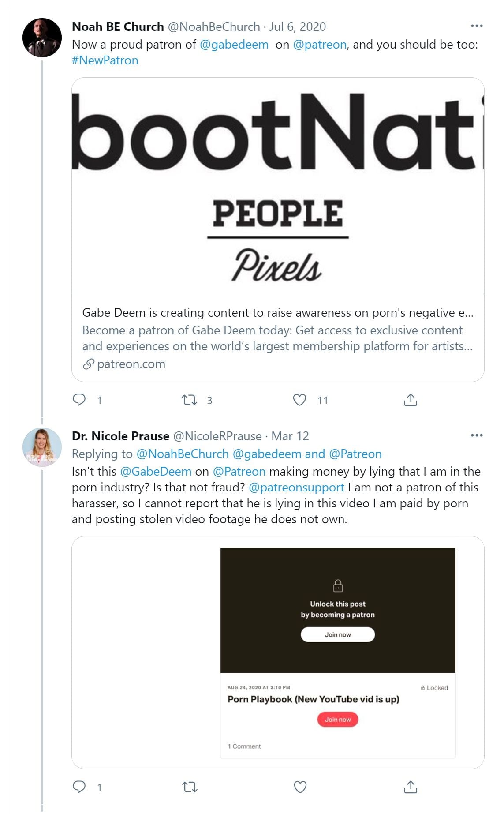The width and height of the screenshot is (504, 814).
Task: Open more options on Noah's tweet
Action: tap(477, 26)
